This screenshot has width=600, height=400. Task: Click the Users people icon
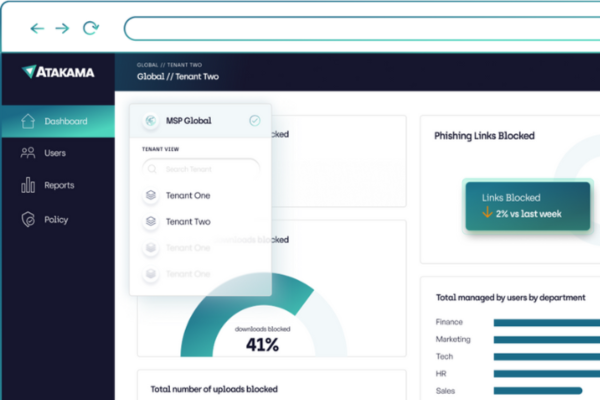click(x=28, y=153)
